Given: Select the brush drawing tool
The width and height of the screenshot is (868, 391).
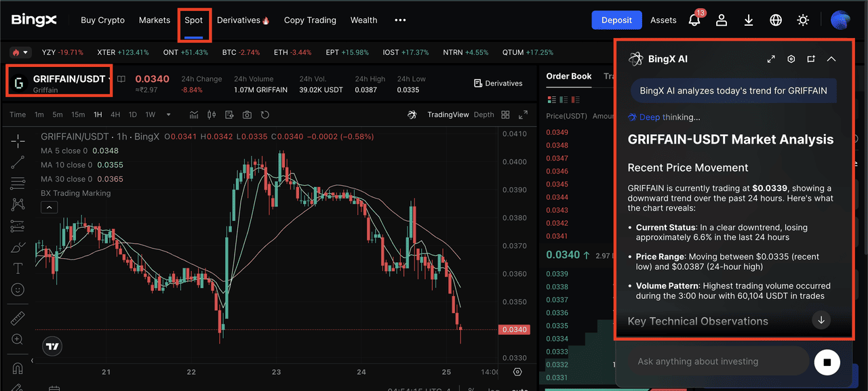Looking at the screenshot, I should pos(18,247).
